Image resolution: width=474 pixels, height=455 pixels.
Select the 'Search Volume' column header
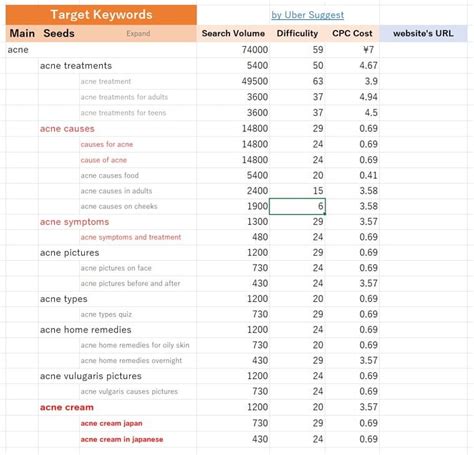[x=233, y=33]
